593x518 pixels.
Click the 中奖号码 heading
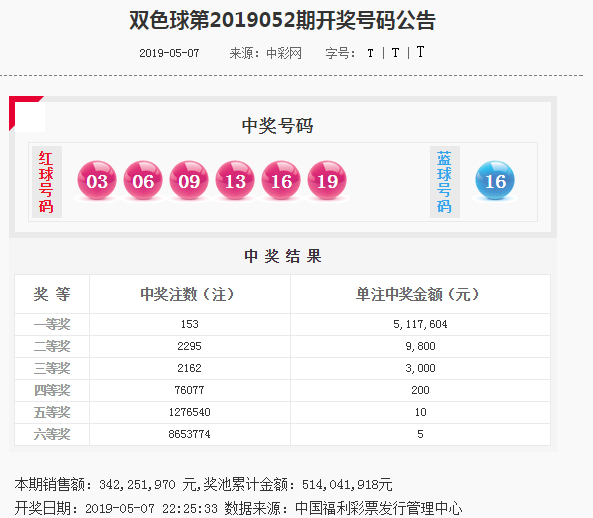[x=278, y=126]
